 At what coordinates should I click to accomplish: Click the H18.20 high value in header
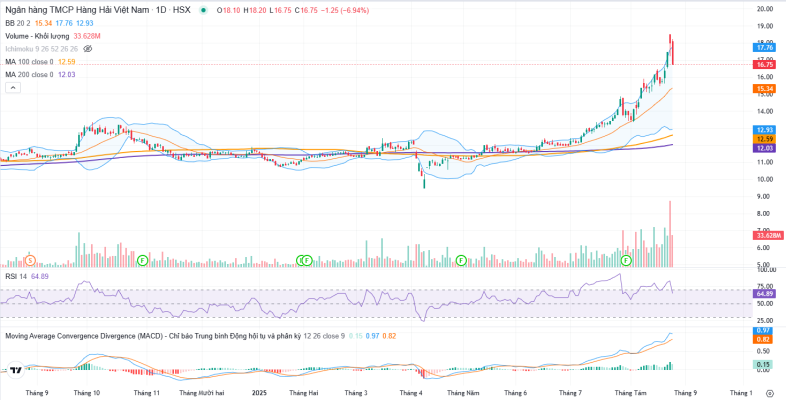click(255, 10)
